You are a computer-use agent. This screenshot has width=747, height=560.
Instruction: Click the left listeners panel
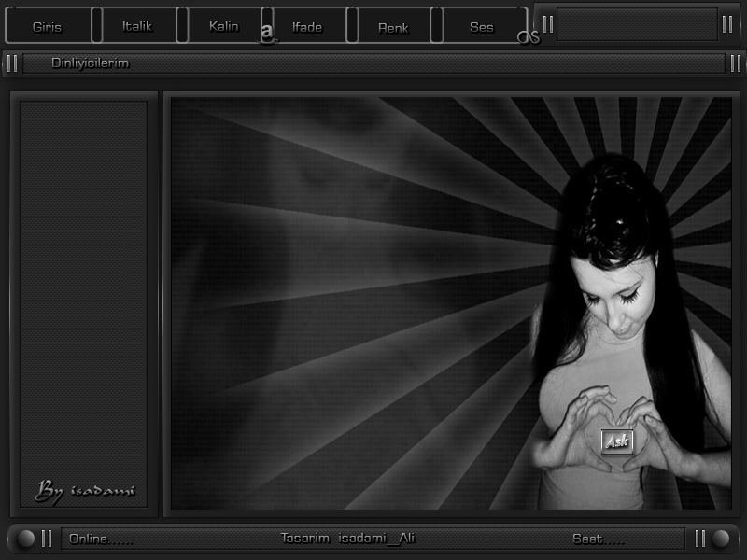[x=83, y=304]
